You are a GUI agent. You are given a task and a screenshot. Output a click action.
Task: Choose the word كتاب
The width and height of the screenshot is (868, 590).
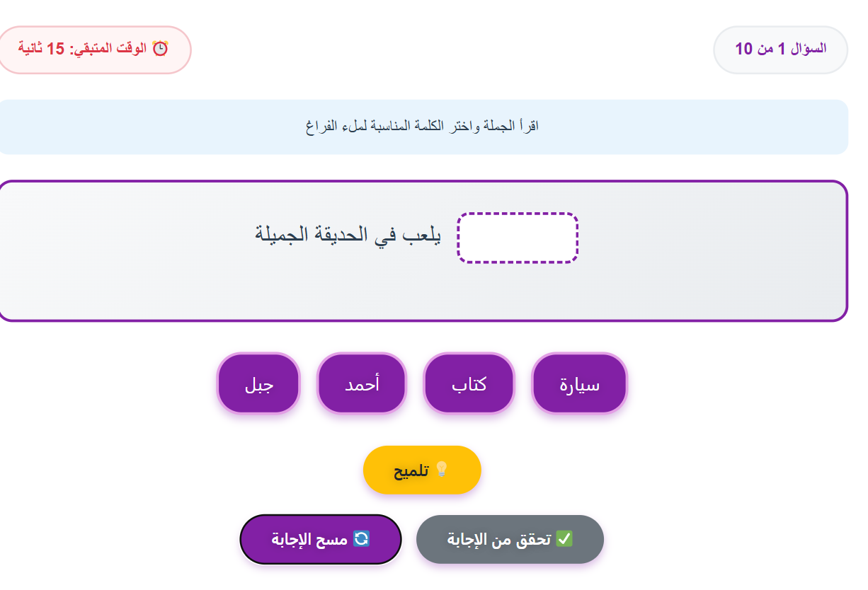pyautogui.click(x=469, y=384)
